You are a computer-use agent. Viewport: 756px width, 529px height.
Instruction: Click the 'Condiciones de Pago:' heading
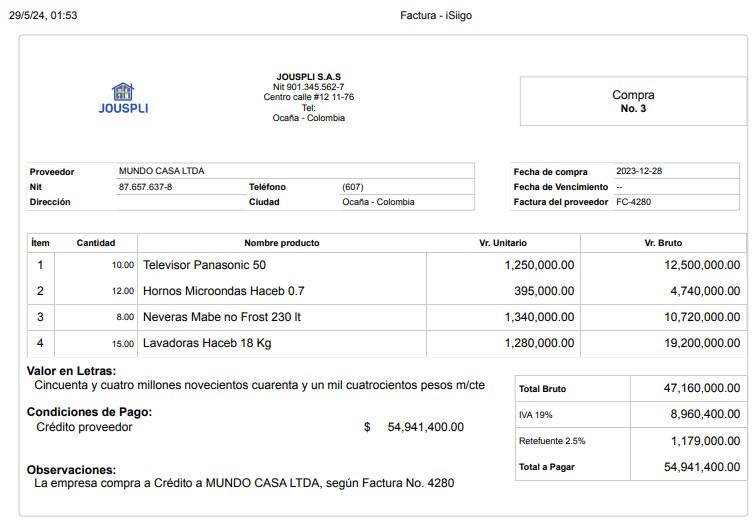[89, 412]
